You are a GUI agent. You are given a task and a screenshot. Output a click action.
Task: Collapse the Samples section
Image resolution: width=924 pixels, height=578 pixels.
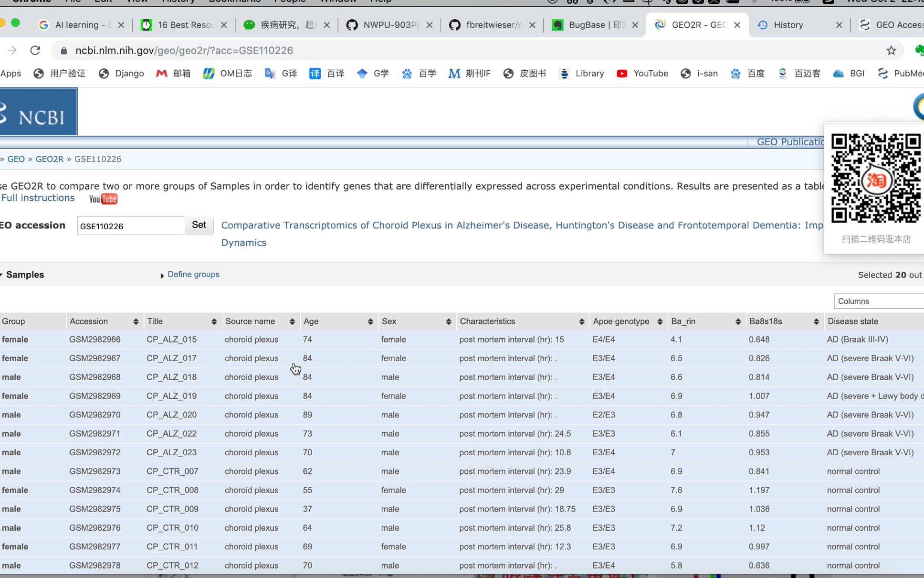22,275
